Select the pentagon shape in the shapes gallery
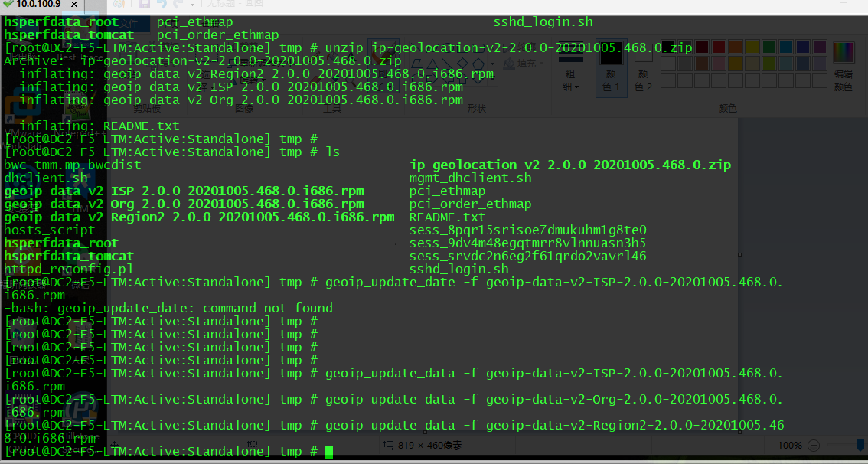This screenshot has height=464, width=868. [x=478, y=64]
